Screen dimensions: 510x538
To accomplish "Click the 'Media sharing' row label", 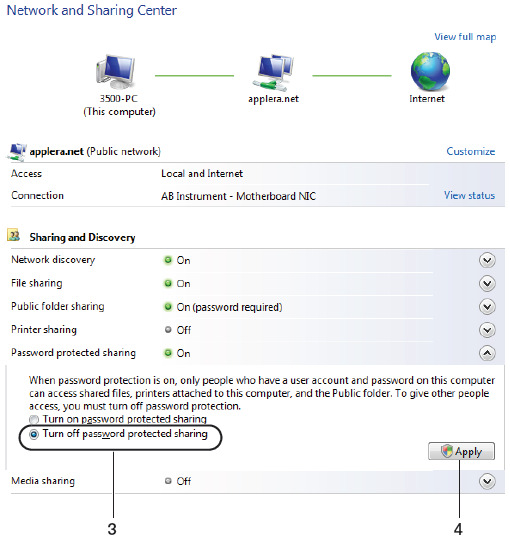I will [x=43, y=481].
